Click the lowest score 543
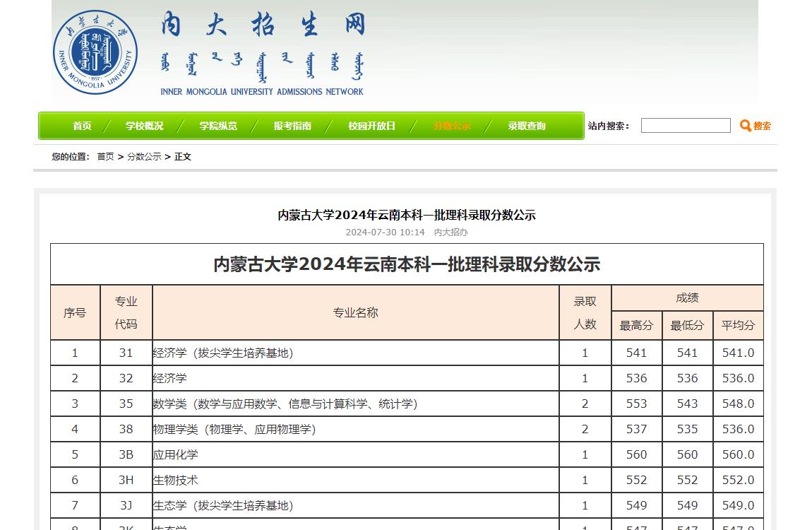The image size is (812, 530). pyautogui.click(x=687, y=404)
